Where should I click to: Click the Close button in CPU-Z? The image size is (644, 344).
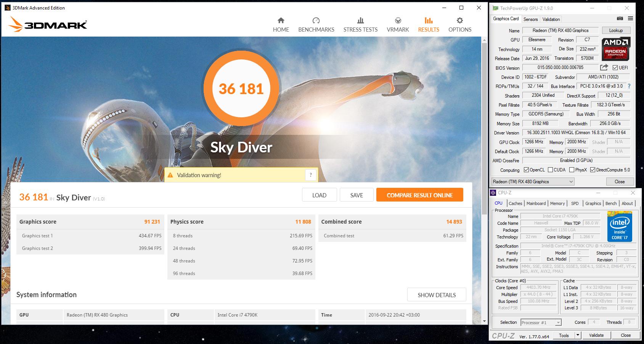point(626,335)
